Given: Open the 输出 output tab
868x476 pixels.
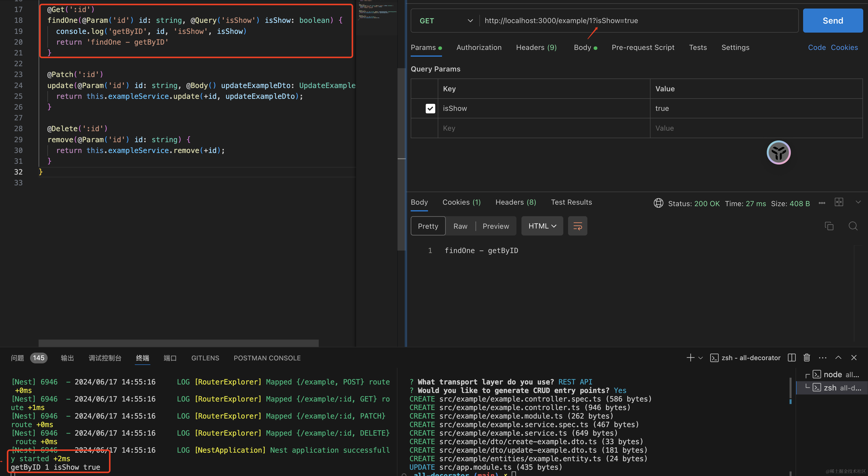Looking at the screenshot, I should 67,358.
